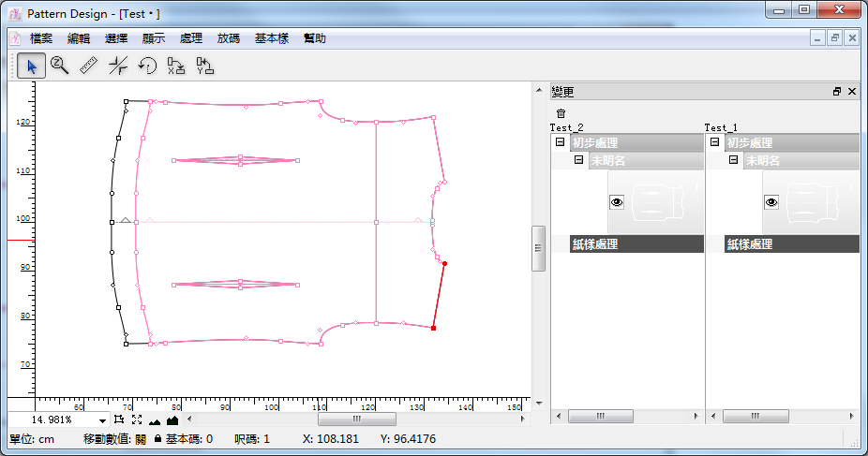Viewport: 868px width, 456px height.
Task: Open the 放碼 menu
Action: pos(229,38)
